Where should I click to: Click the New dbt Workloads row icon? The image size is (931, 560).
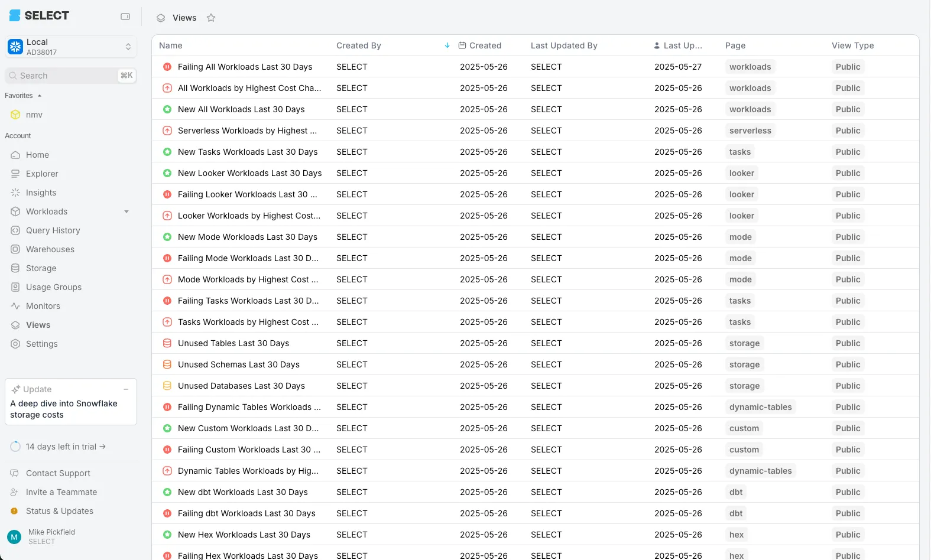tap(167, 492)
